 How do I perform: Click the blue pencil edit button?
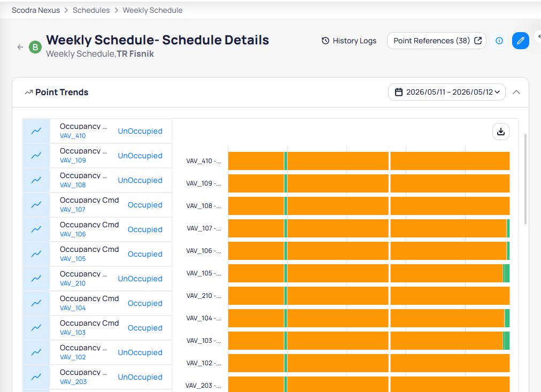tap(521, 41)
